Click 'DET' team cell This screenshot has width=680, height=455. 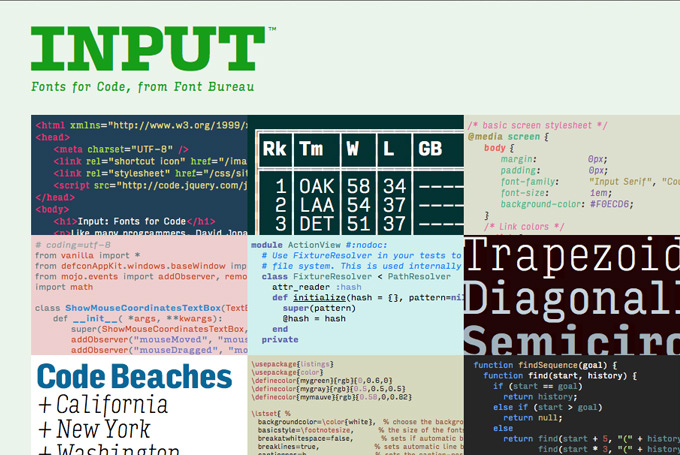[317, 224]
